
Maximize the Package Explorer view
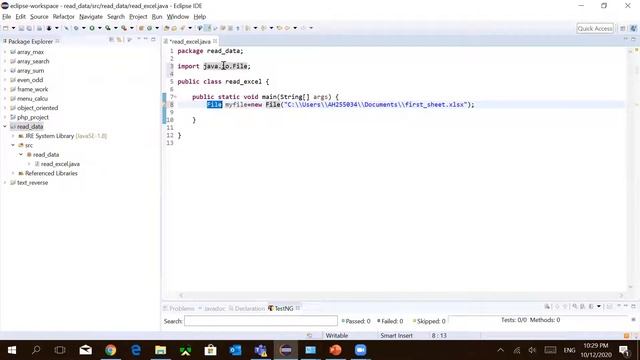click(x=153, y=39)
